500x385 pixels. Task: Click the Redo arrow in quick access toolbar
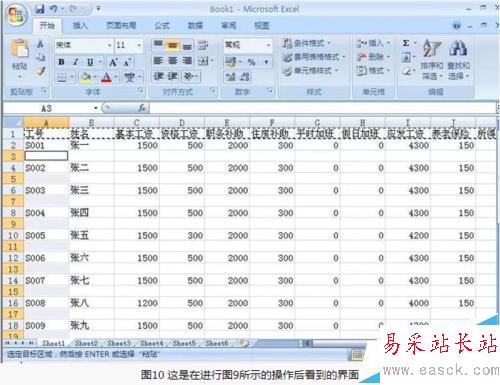coord(73,9)
